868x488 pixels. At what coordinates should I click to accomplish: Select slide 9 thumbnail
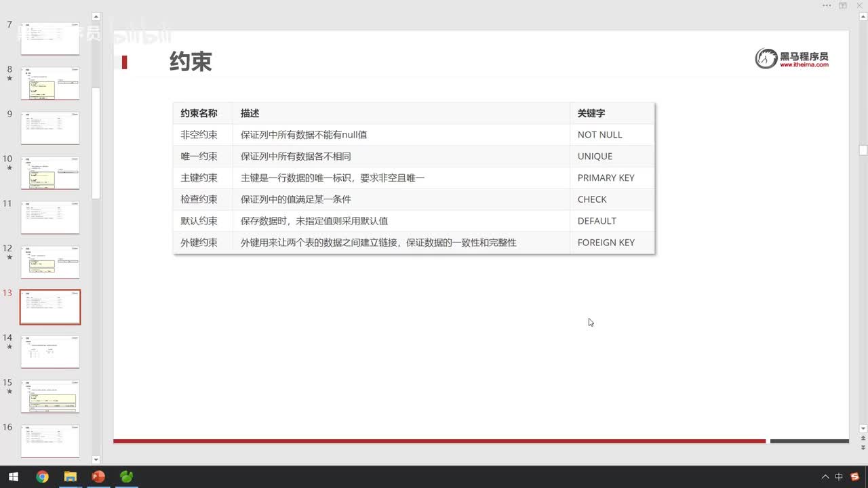tap(50, 128)
